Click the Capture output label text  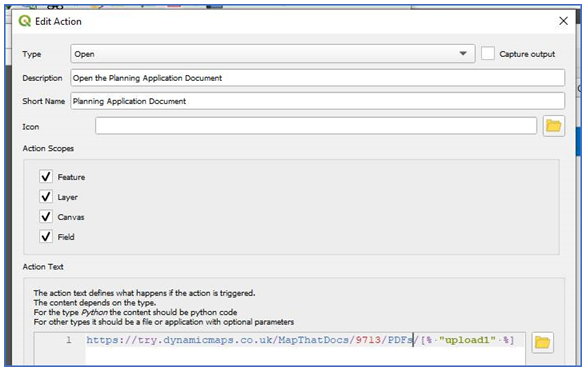point(527,54)
